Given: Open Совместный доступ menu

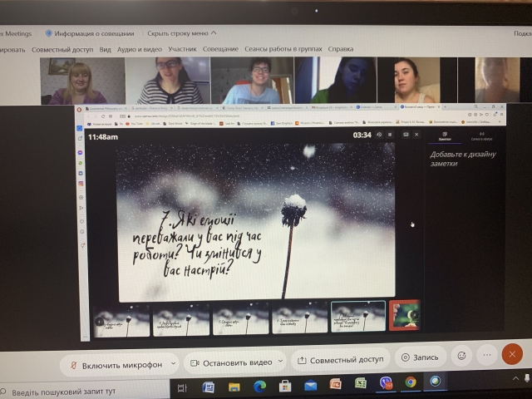Looking at the screenshot, I should click(62, 50).
